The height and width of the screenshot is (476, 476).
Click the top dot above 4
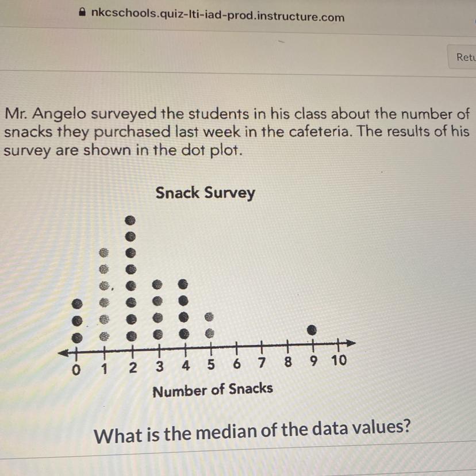coord(183,283)
